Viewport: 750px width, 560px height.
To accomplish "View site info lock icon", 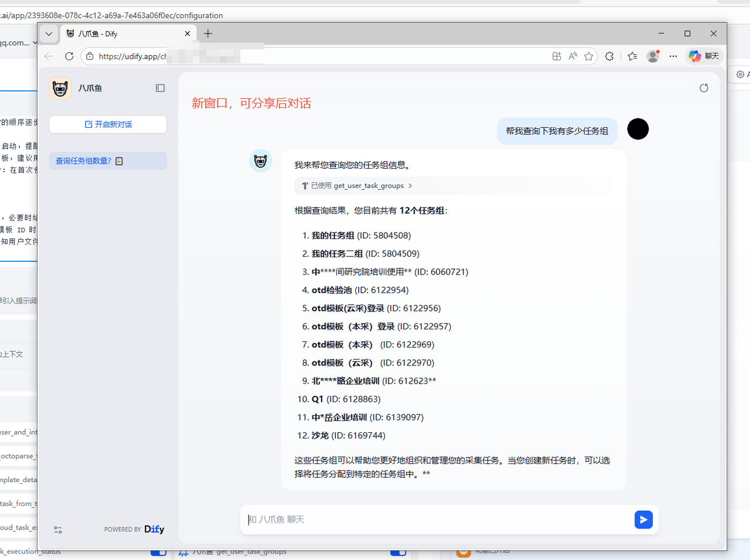I will [90, 56].
